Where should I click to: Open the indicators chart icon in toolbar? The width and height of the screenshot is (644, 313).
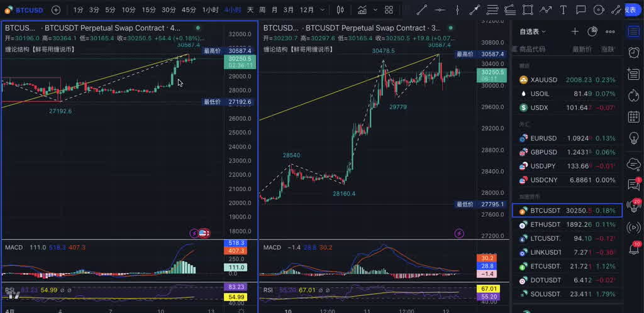(362, 10)
